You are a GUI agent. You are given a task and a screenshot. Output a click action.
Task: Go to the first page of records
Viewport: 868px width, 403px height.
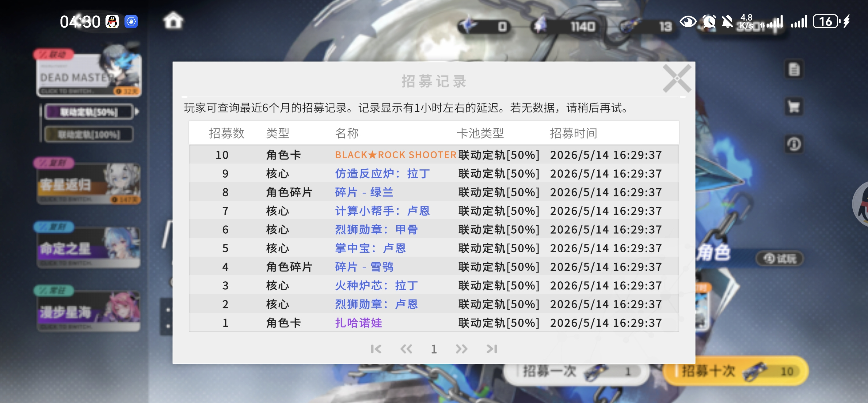pos(376,349)
